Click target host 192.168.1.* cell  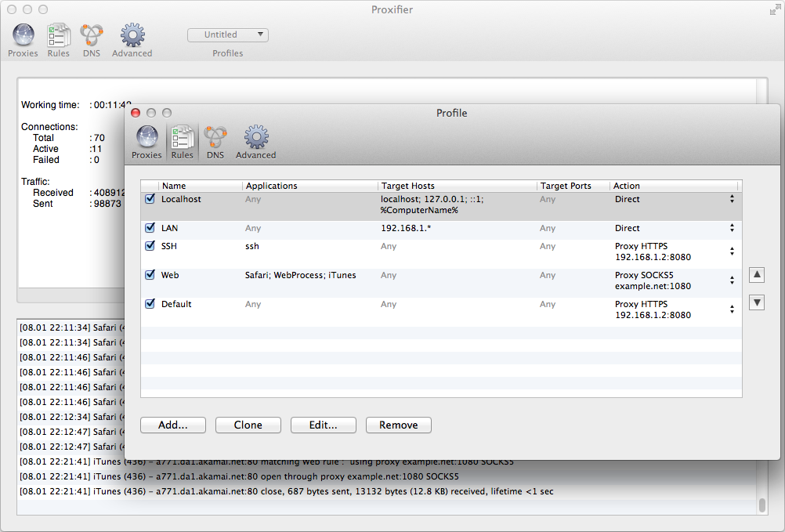click(406, 228)
